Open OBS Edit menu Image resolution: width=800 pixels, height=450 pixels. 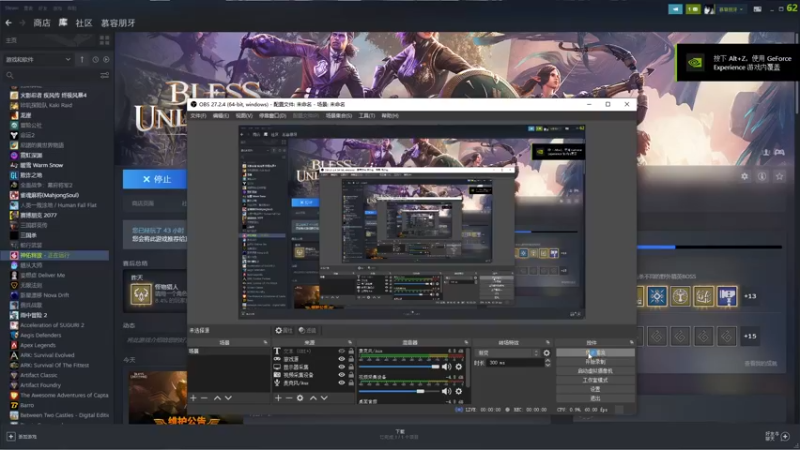click(220, 116)
